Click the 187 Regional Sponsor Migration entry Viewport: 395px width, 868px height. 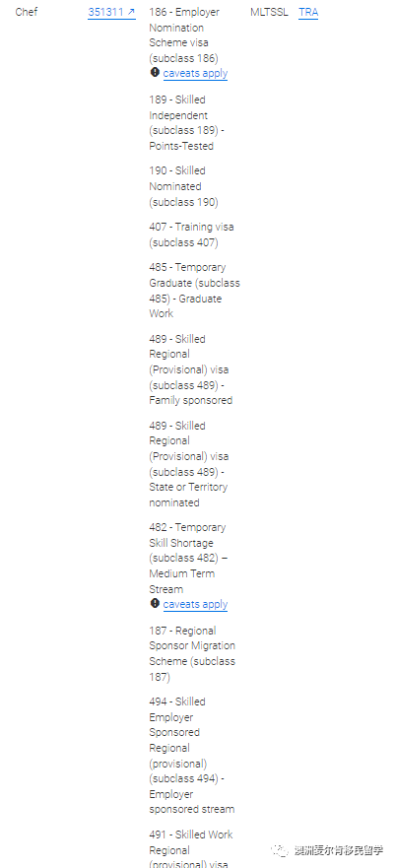pos(192,654)
